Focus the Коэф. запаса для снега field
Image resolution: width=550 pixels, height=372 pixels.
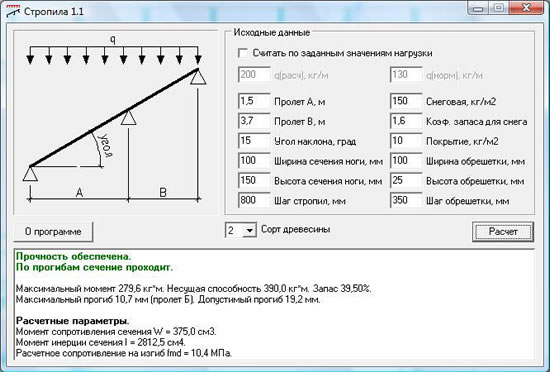(x=406, y=121)
